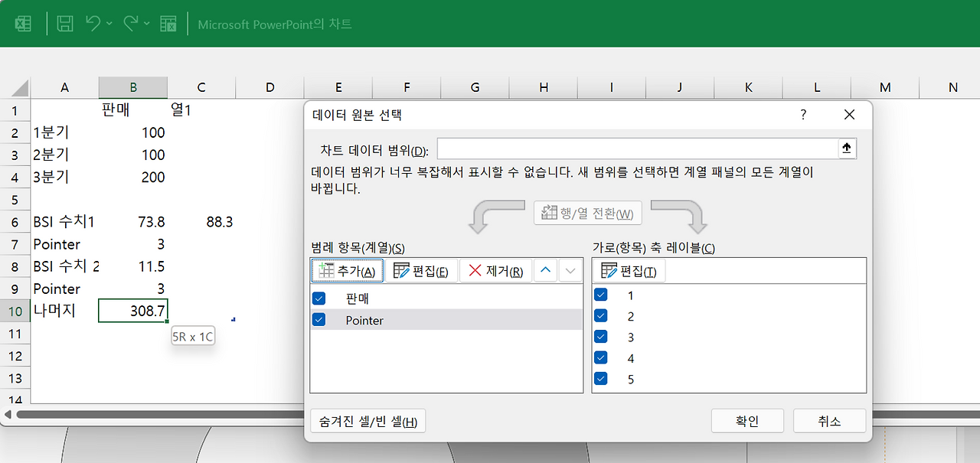
Task: Edit axis labels with 편집(T) button
Action: pyautogui.click(x=629, y=271)
